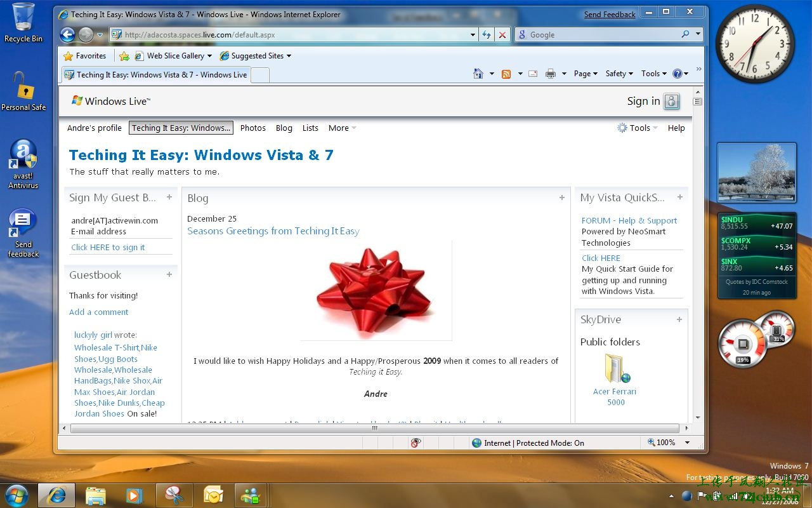Click the blue Help question mark icon
Image resolution: width=812 pixels, height=508 pixels.
coord(677,74)
